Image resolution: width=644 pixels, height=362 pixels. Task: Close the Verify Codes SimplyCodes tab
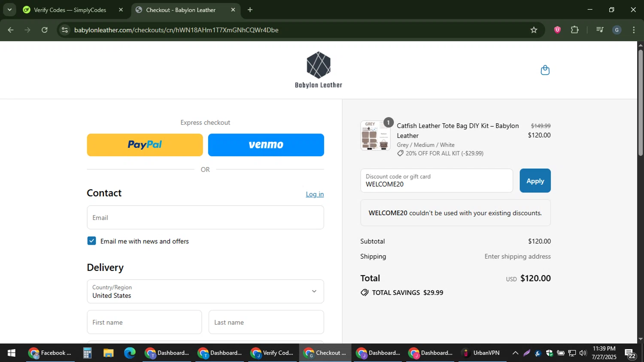click(121, 10)
